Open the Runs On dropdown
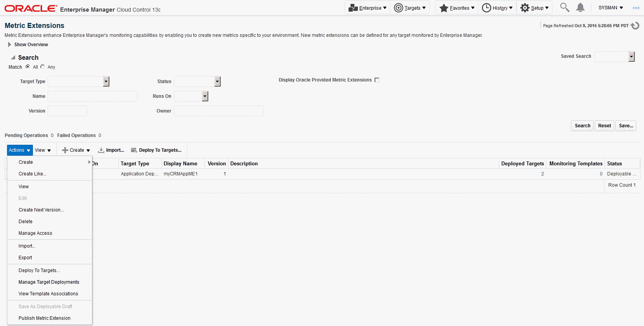This screenshot has width=644, height=326. [205, 96]
